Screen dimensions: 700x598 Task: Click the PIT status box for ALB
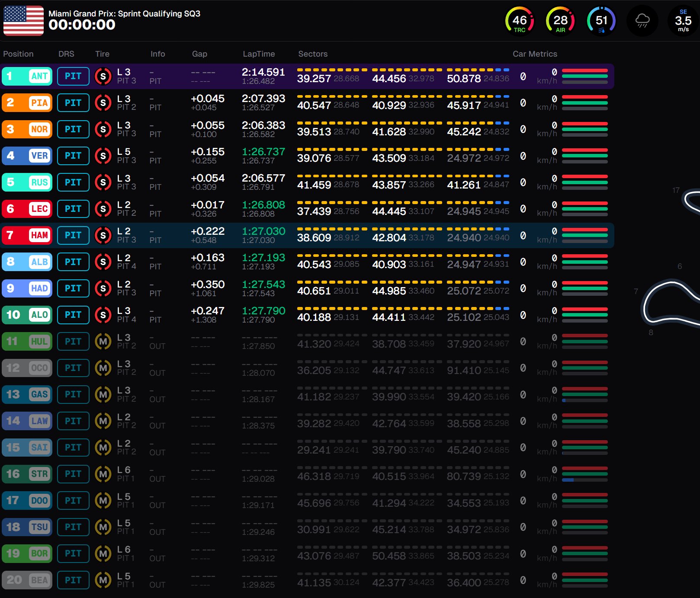73,262
